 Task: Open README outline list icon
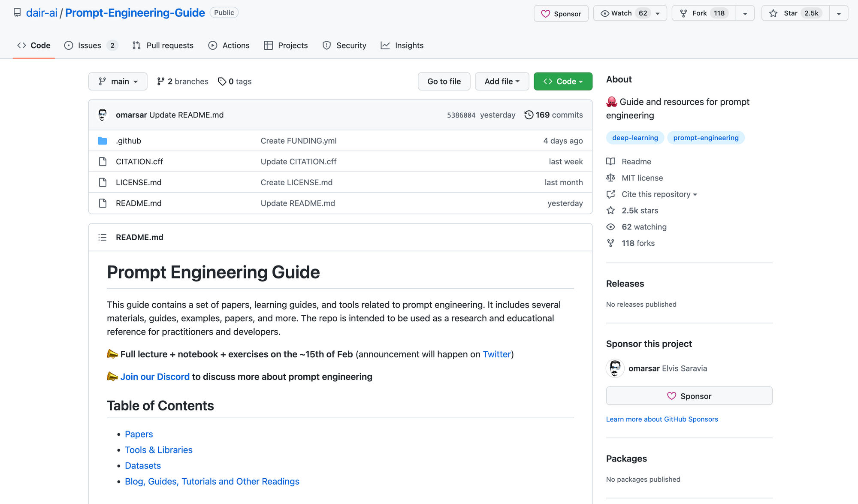pyautogui.click(x=102, y=237)
